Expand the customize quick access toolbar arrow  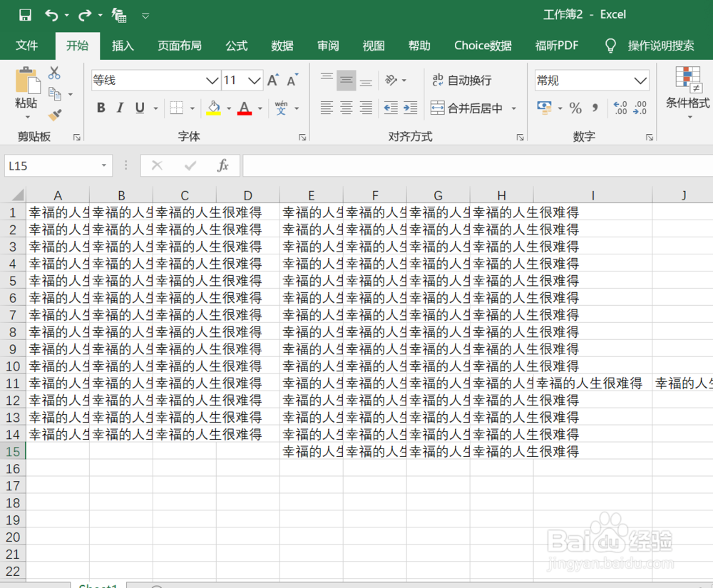point(145,16)
